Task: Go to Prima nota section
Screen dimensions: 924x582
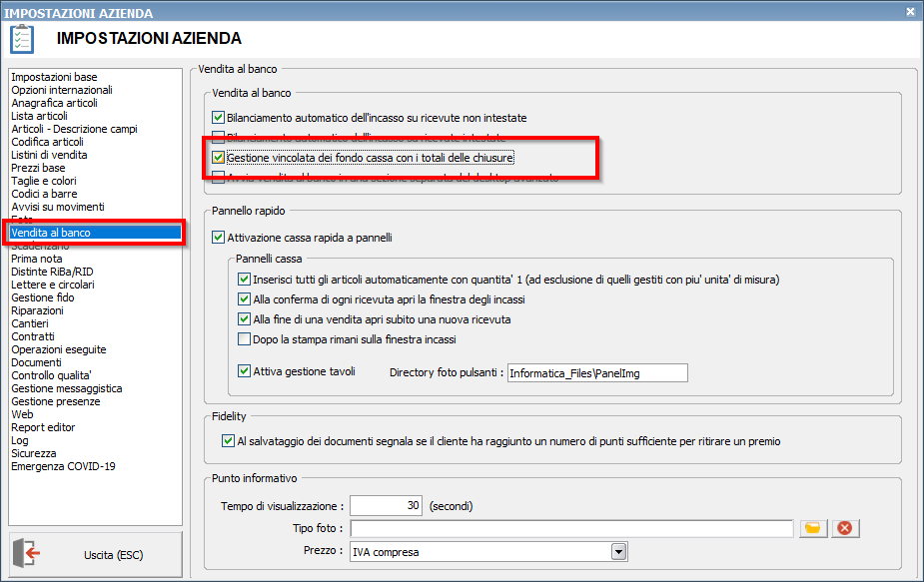Action: (37, 259)
